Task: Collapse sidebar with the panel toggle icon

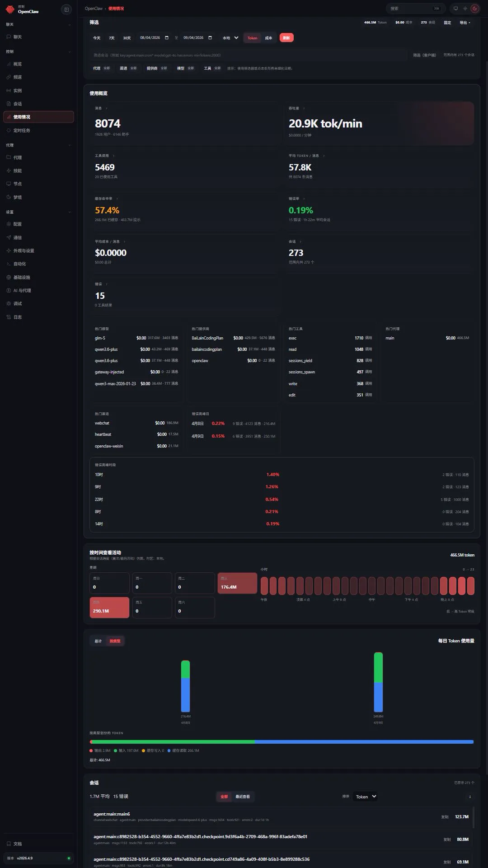Action: [66, 9]
